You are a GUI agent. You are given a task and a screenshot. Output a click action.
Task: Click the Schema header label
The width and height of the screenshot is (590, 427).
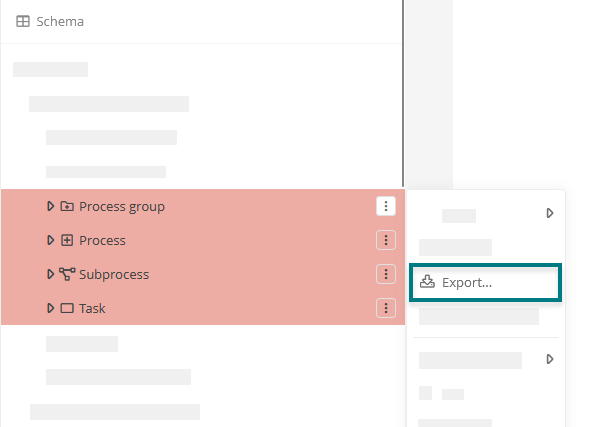(60, 22)
